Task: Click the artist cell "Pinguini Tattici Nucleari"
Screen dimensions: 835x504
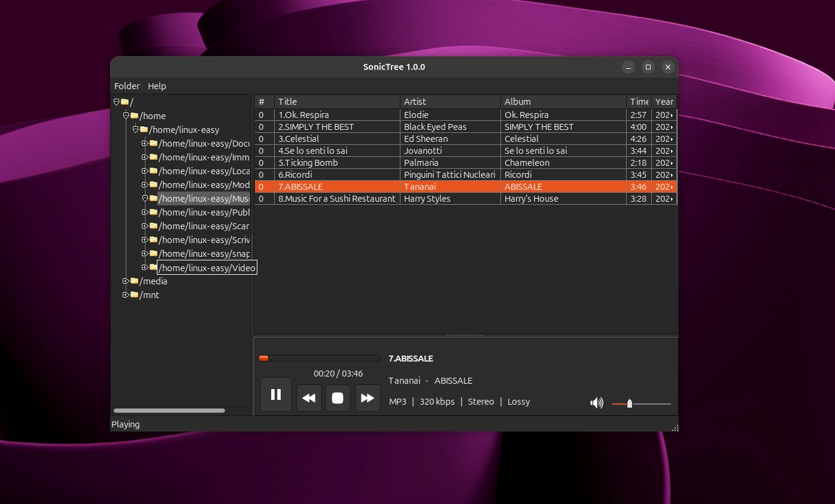Action: (x=450, y=175)
